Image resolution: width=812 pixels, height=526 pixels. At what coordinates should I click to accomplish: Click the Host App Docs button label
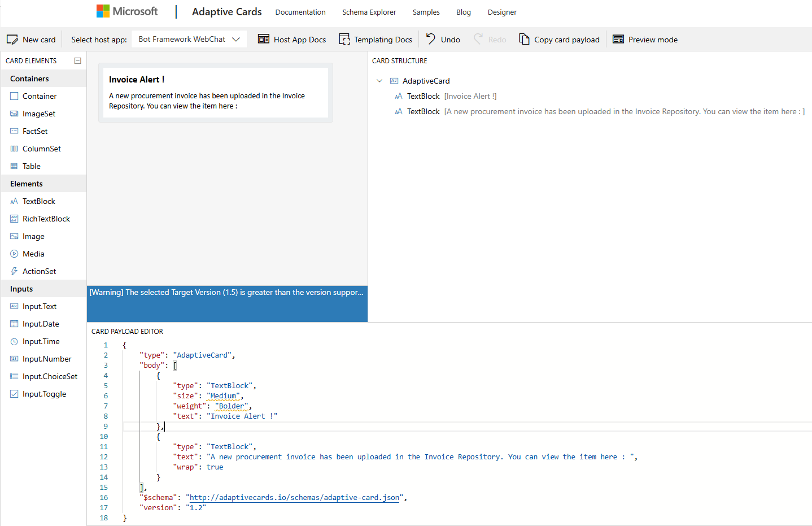click(x=300, y=40)
